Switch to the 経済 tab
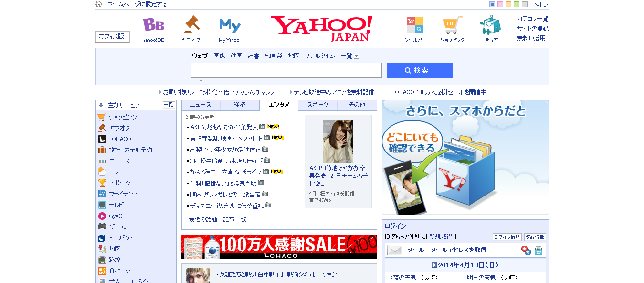The image size is (644, 283). 240,105
